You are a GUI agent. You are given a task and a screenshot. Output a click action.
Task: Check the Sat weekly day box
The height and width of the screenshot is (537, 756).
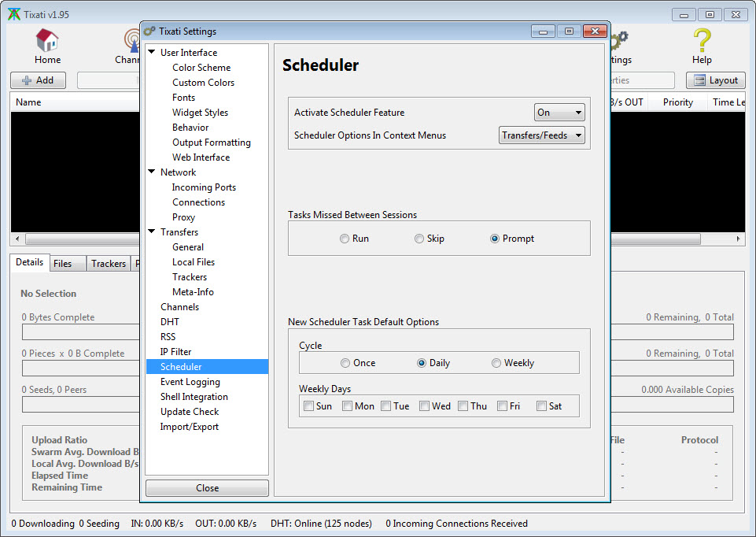(x=541, y=406)
